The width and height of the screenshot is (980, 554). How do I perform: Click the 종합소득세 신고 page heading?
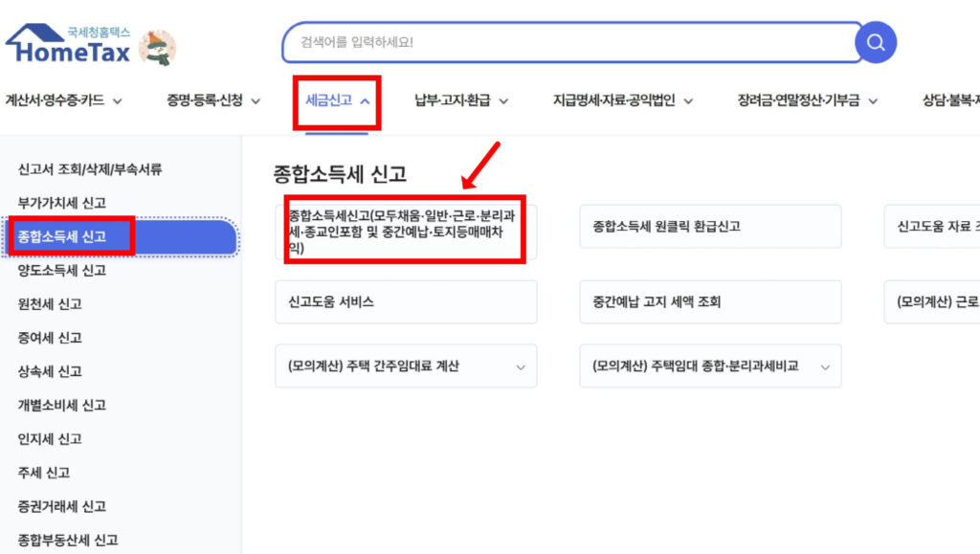click(340, 173)
